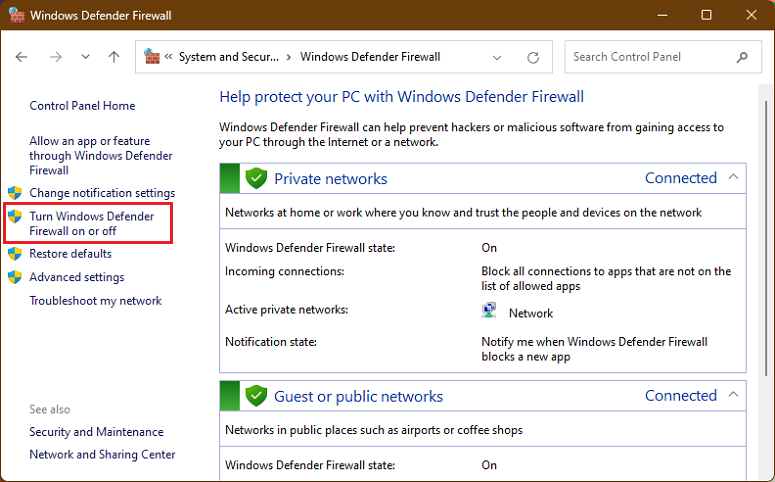This screenshot has height=482, width=775.
Task: Open Troubleshoot my network
Action: (x=95, y=301)
